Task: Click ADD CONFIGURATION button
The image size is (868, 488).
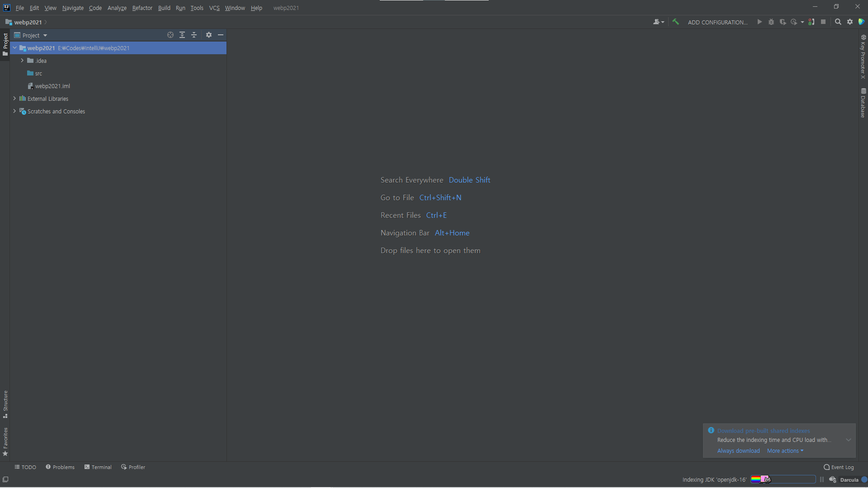Action: [x=717, y=22]
